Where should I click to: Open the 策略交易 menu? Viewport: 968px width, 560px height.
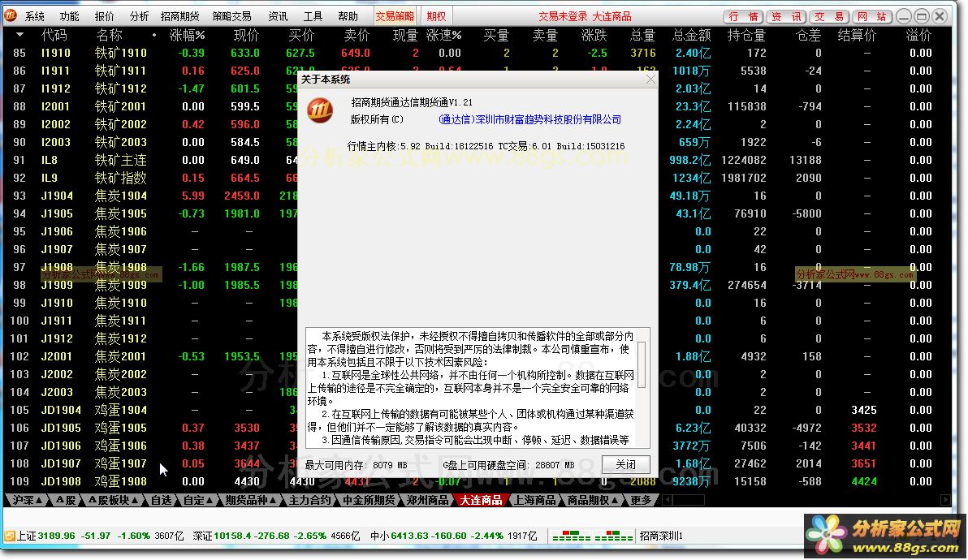point(231,17)
